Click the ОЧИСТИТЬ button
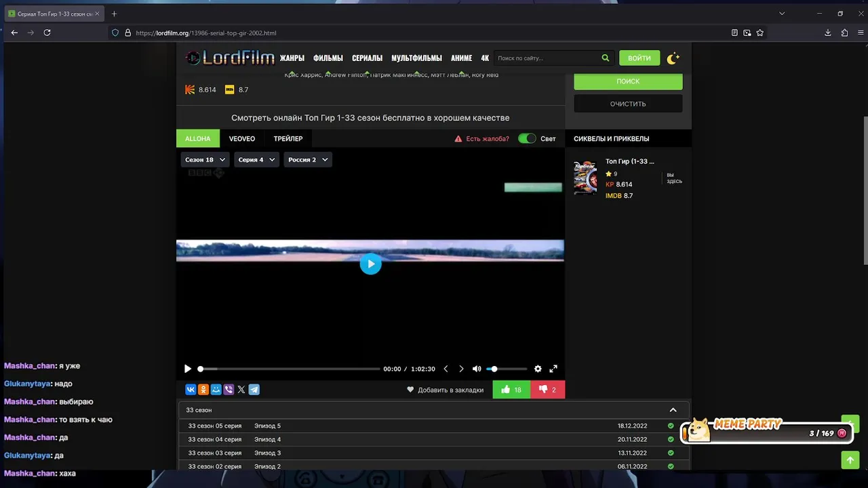This screenshot has height=488, width=868. pos(628,104)
